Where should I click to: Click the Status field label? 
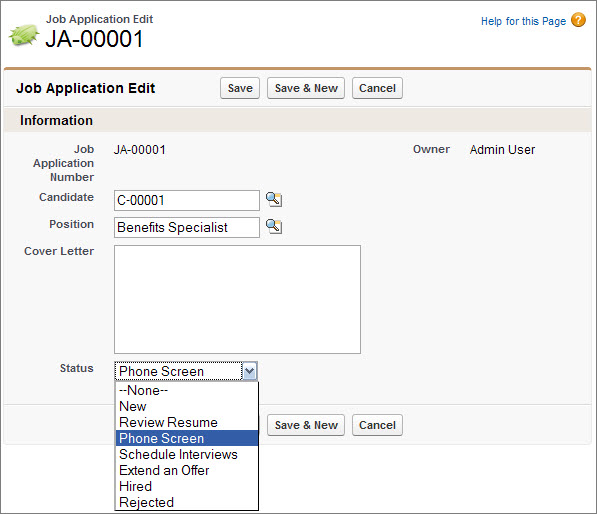(77, 368)
